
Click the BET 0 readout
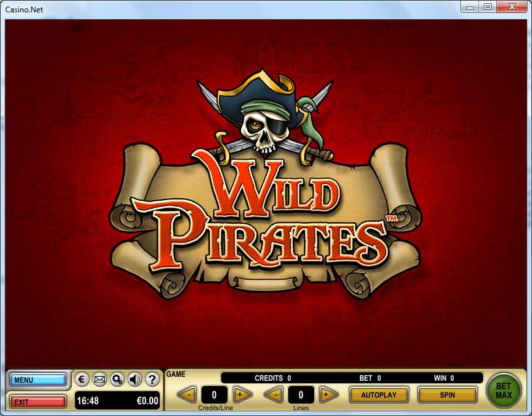point(370,378)
